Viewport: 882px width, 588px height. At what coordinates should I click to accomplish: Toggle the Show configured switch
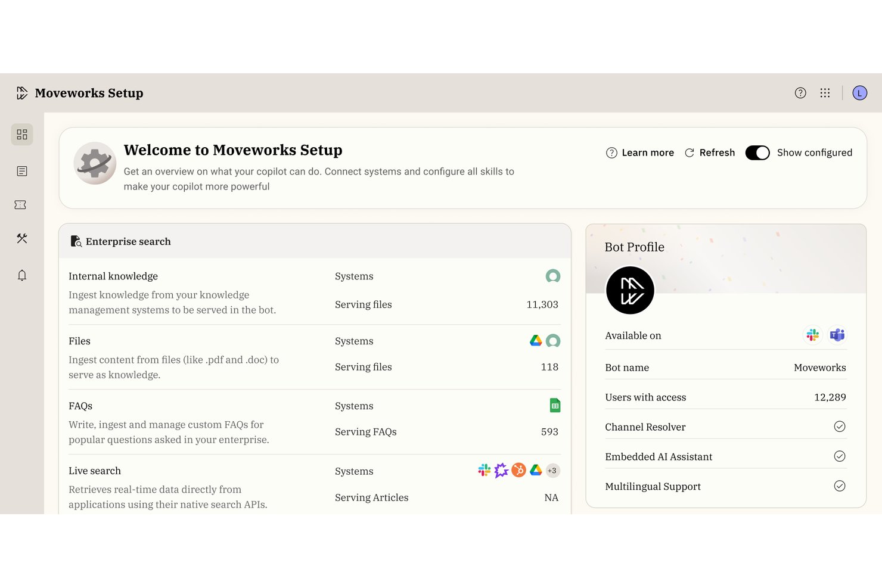click(x=757, y=153)
